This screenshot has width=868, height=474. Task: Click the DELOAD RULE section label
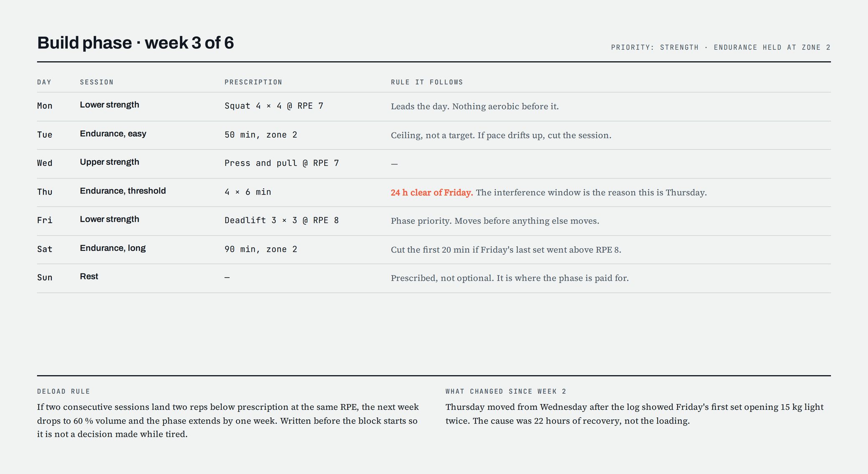coord(63,391)
